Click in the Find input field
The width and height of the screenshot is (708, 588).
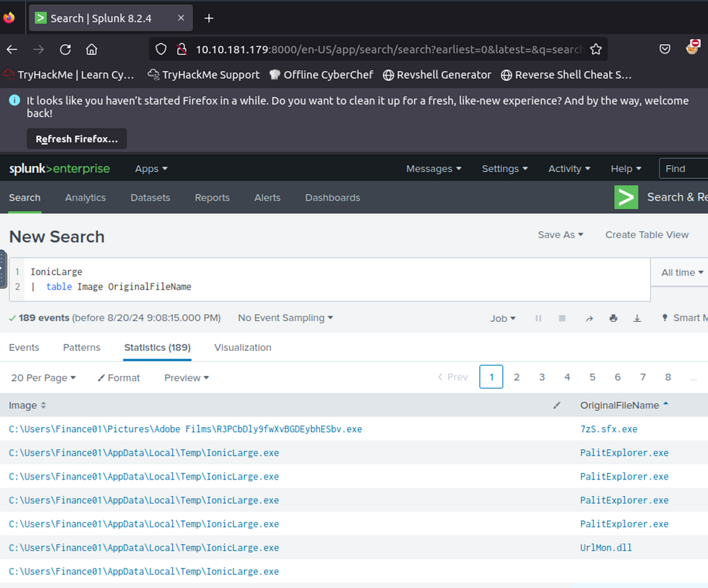point(684,169)
